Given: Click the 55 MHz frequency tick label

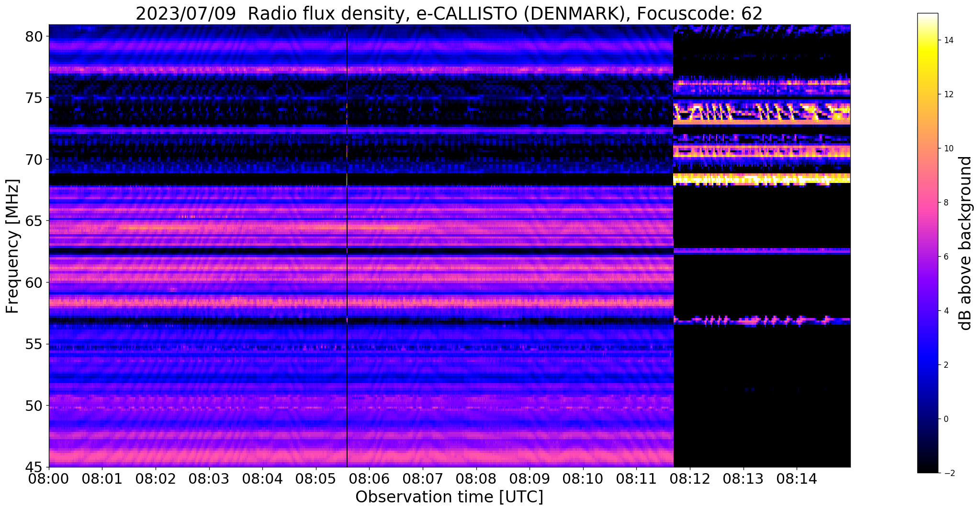Looking at the screenshot, I should tap(34, 344).
